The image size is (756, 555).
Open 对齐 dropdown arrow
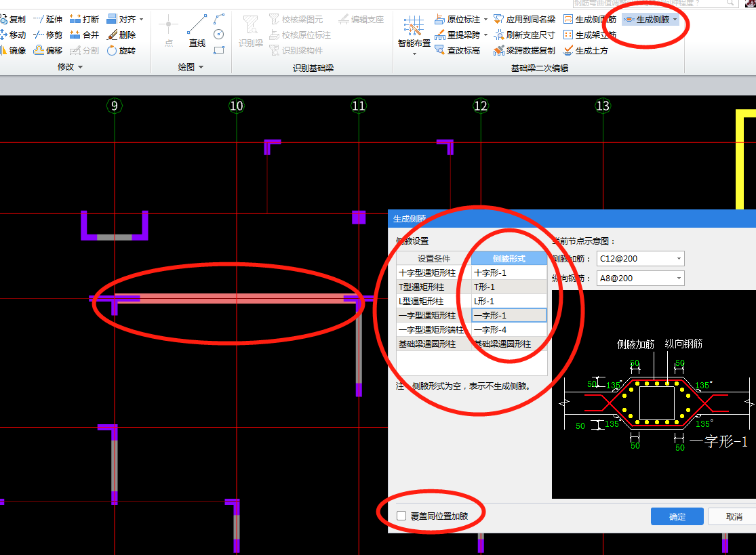pos(141,19)
